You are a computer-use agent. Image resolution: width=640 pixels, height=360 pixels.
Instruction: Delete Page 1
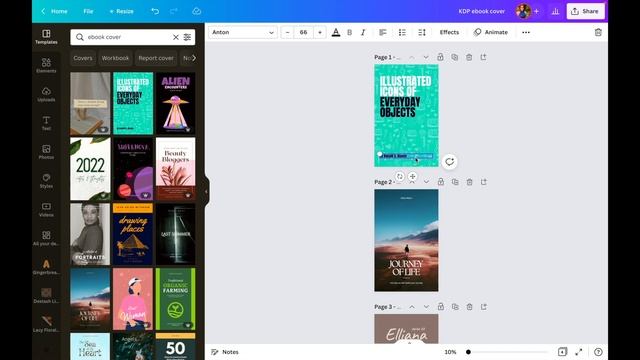point(469,57)
